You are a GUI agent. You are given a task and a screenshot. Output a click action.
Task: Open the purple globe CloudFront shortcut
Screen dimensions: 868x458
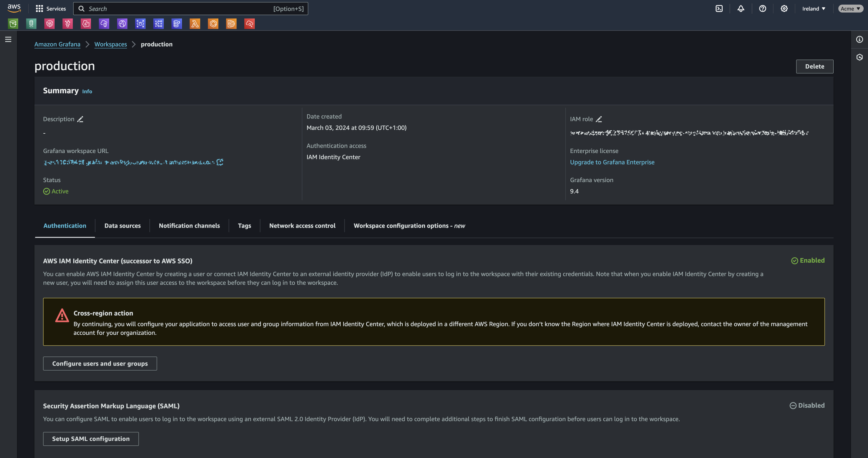122,24
